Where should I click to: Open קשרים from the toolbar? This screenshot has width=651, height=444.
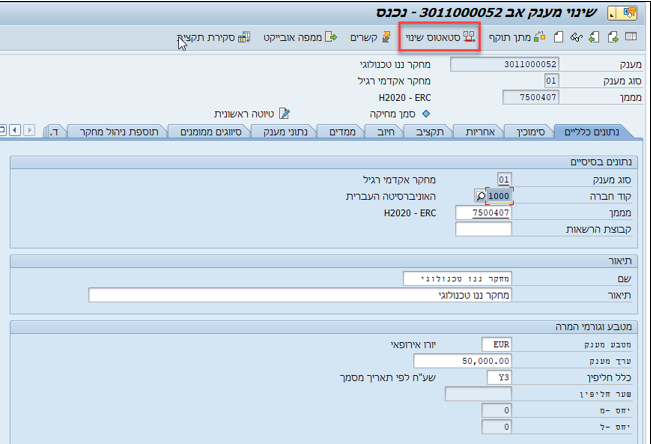tap(370, 37)
